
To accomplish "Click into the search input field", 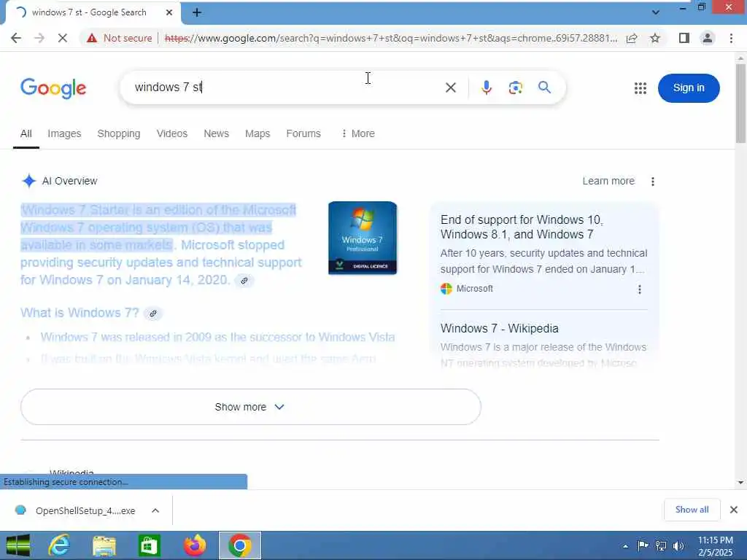I will pyautogui.click(x=286, y=87).
